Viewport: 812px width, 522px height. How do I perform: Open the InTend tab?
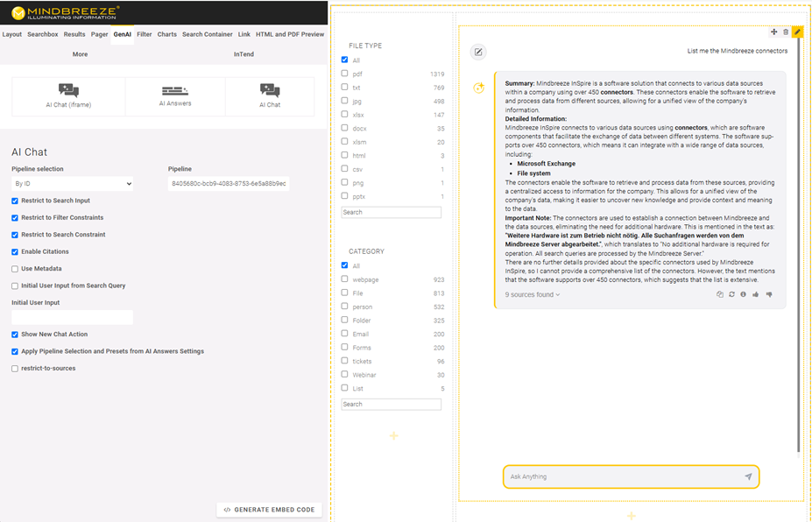tap(244, 54)
